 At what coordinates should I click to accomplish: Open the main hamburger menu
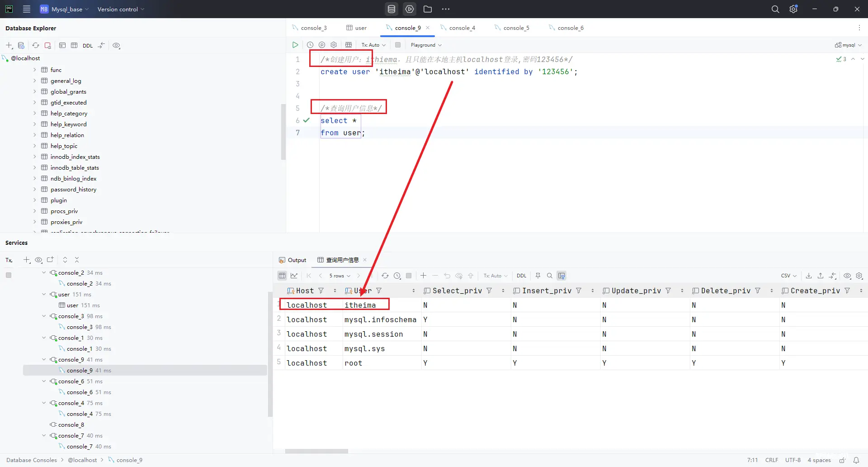pos(27,9)
